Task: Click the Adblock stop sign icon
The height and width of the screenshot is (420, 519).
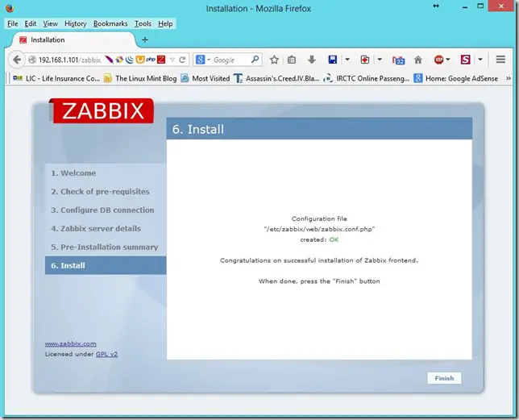Action: pos(439,60)
